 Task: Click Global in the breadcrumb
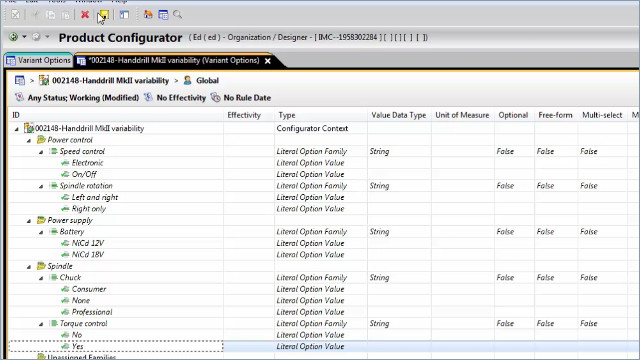tap(207, 80)
